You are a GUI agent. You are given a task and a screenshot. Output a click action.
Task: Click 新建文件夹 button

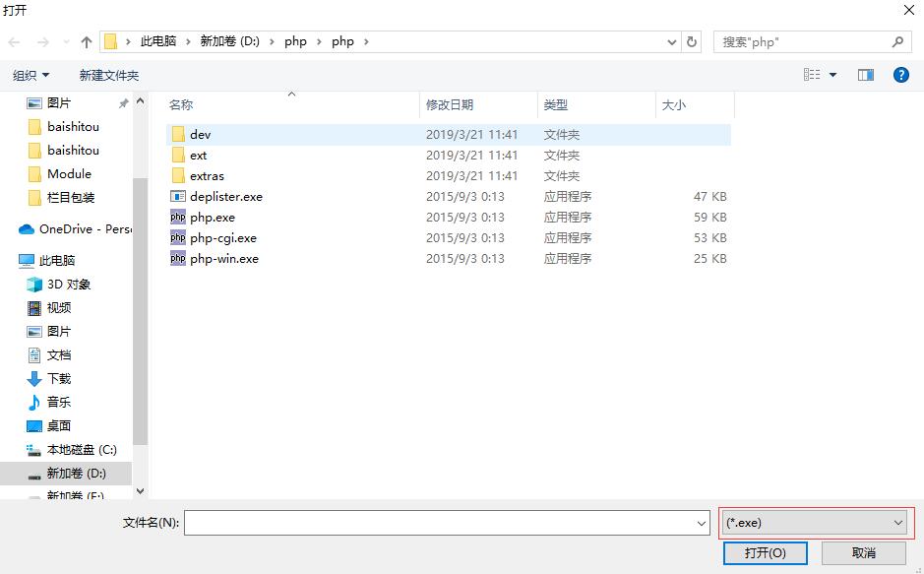[x=109, y=76]
